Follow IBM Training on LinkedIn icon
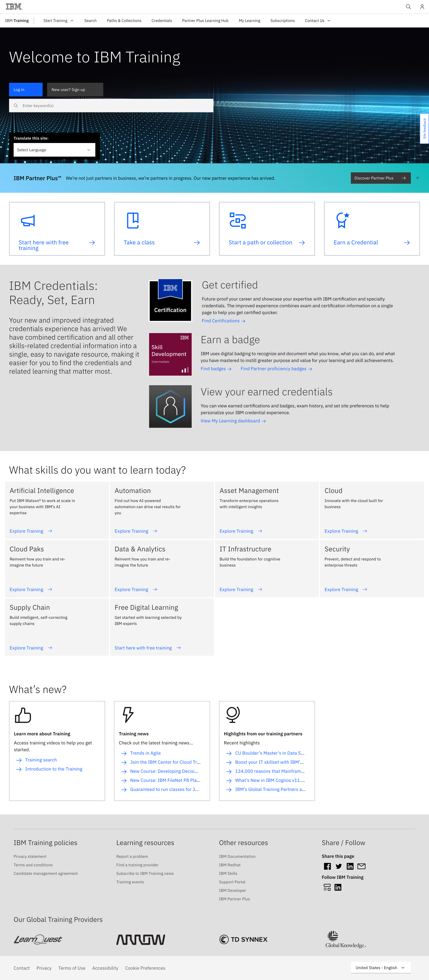The height and width of the screenshot is (980, 429). click(338, 887)
